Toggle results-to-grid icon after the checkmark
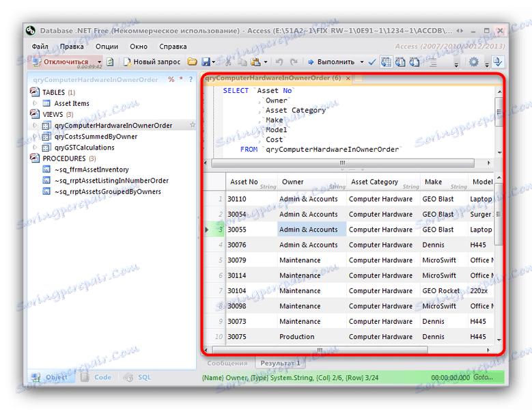The height and width of the screenshot is (410, 532). point(386,61)
